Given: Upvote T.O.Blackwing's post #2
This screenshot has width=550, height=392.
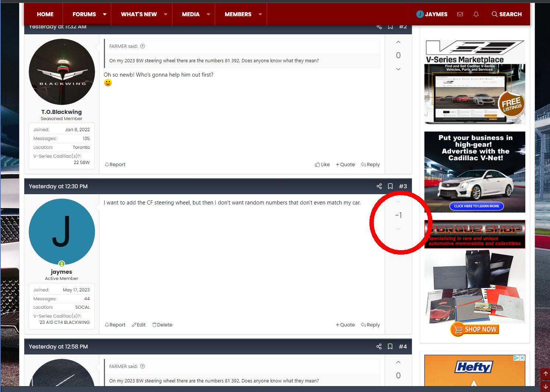Looking at the screenshot, I should [x=398, y=42].
